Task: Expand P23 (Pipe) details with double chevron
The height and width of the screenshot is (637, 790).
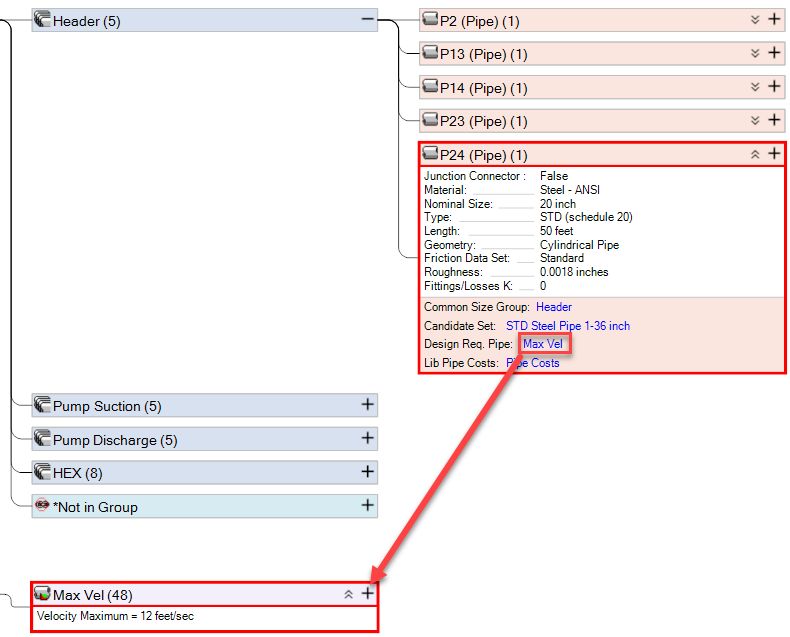Action: [x=755, y=120]
